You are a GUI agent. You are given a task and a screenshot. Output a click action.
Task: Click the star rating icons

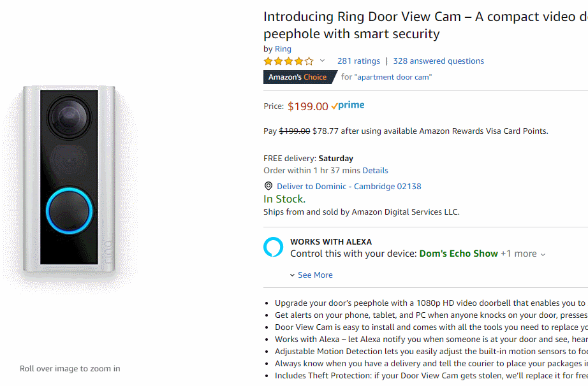[289, 61]
